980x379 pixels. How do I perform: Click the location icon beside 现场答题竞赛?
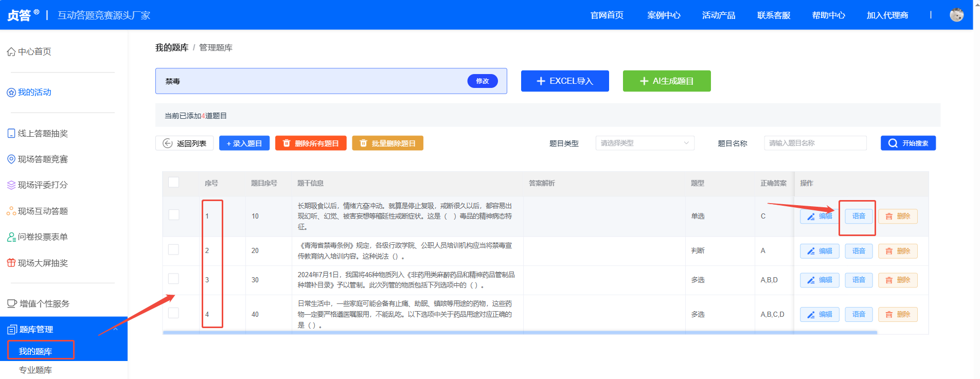[11, 159]
